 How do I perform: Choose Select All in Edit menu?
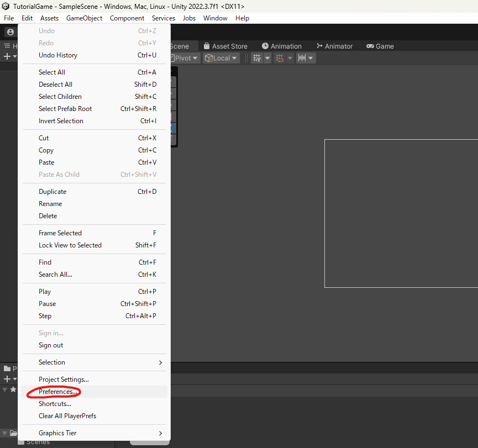[x=94, y=72]
